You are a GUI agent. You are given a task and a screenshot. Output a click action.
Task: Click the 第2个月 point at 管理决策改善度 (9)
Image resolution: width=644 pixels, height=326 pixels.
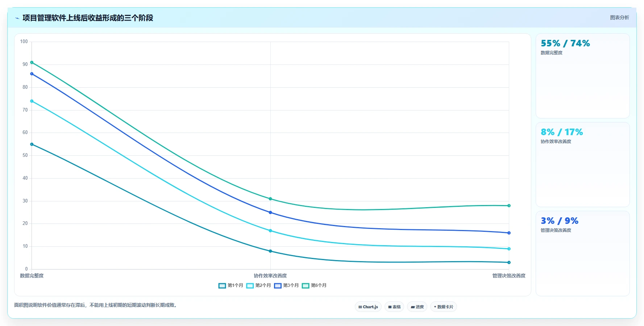coord(509,249)
